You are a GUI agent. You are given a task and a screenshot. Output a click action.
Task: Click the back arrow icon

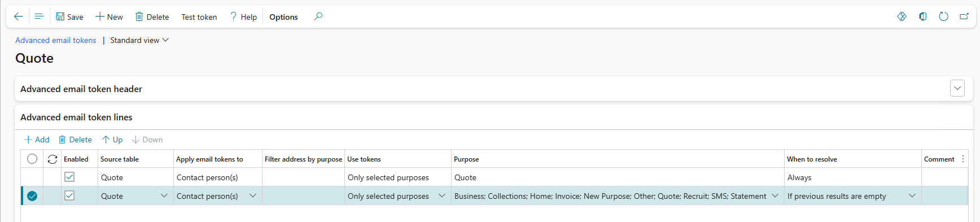click(18, 16)
